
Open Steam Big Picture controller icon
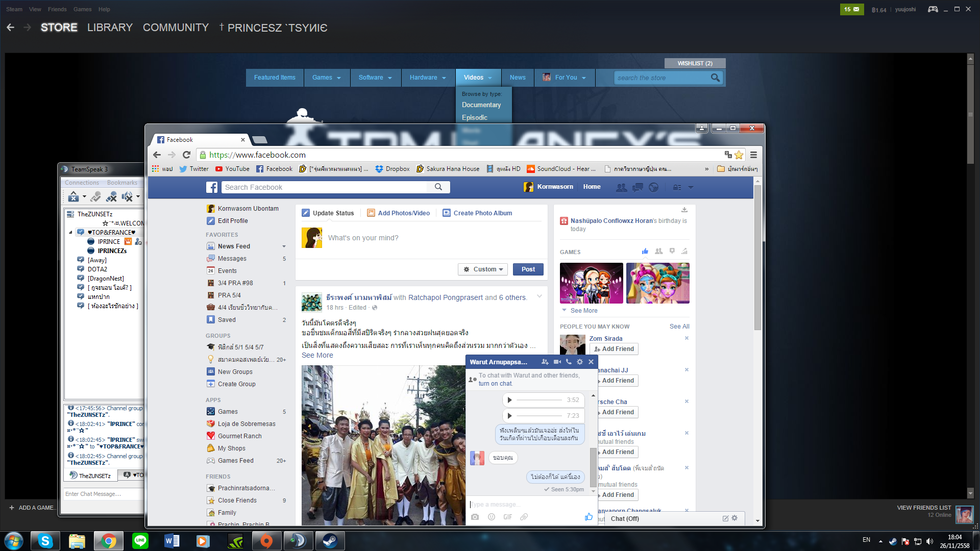pyautogui.click(x=933, y=9)
